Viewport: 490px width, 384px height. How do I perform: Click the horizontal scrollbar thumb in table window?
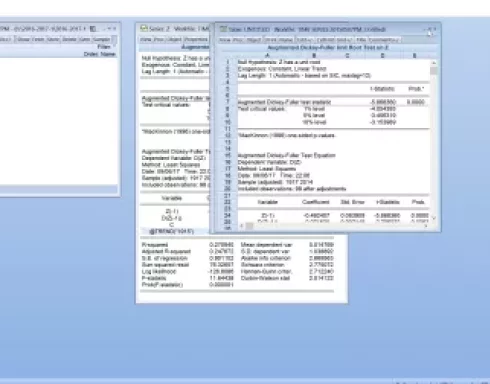click(249, 226)
